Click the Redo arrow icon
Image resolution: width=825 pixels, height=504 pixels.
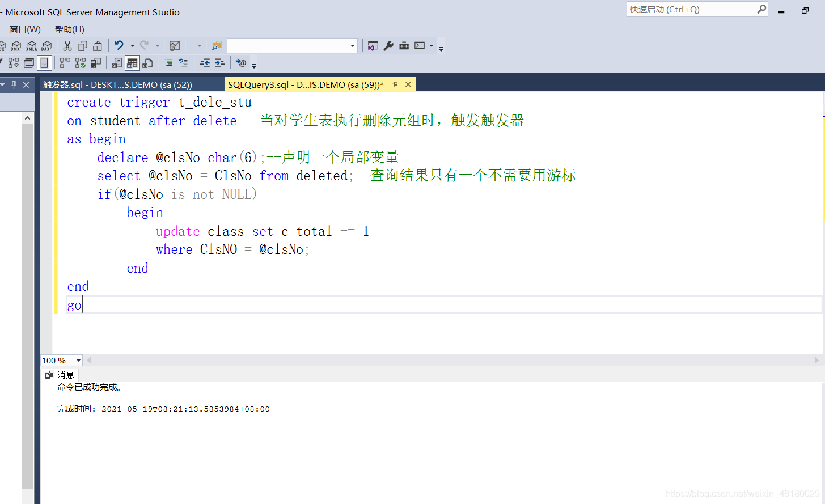(145, 45)
